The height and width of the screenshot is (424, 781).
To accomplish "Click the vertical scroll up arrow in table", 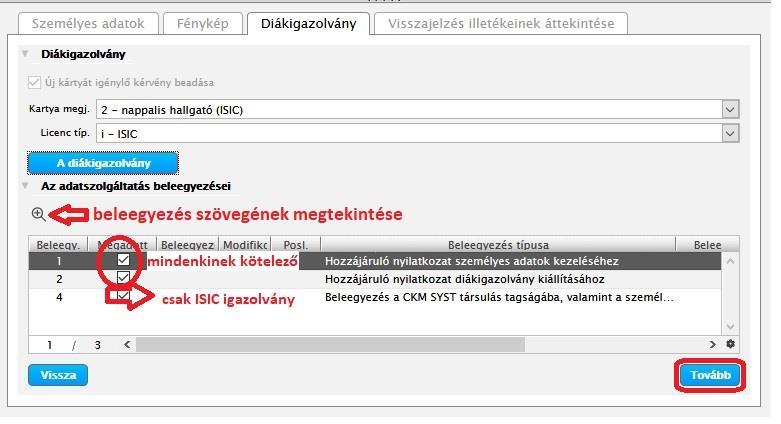I will coord(730,261).
